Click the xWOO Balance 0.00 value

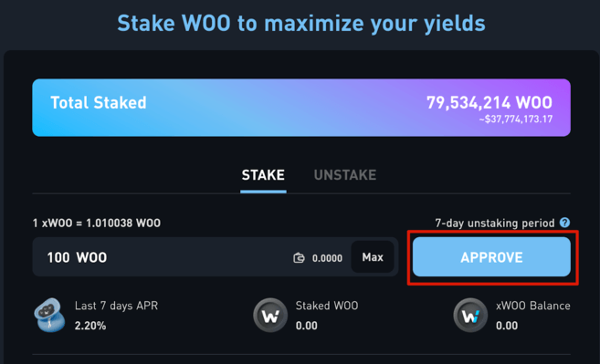coord(507,326)
